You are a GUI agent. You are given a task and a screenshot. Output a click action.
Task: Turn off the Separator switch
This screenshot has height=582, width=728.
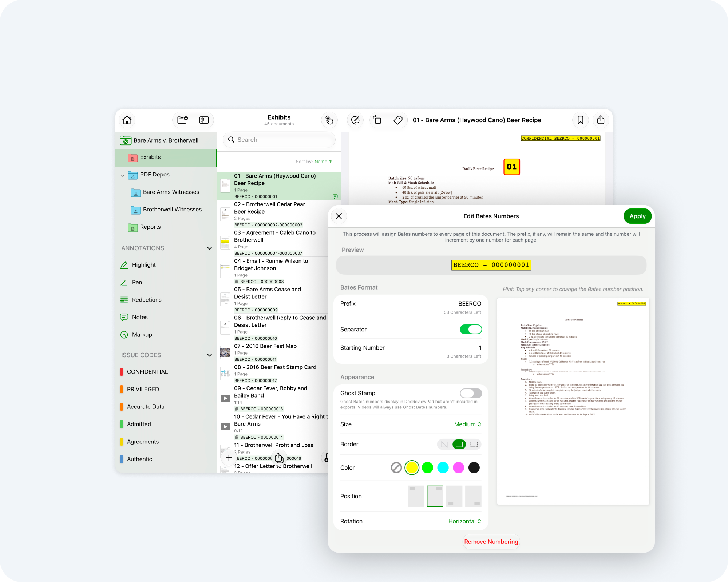(471, 329)
